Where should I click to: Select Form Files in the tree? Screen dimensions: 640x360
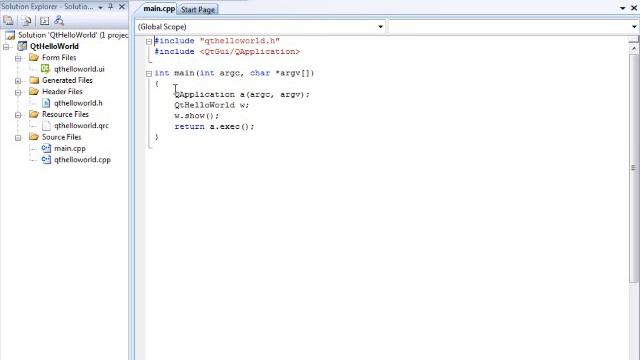coord(59,58)
